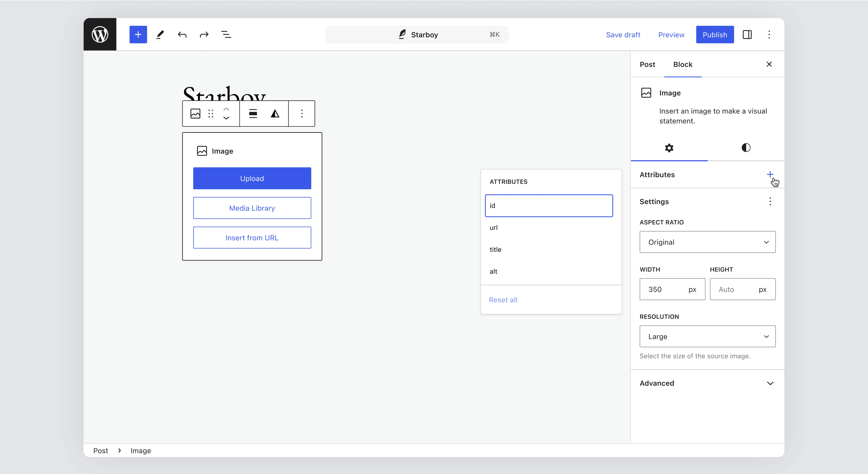This screenshot has height=474, width=868.
Task: Click the Width input field
Action: [x=664, y=289]
